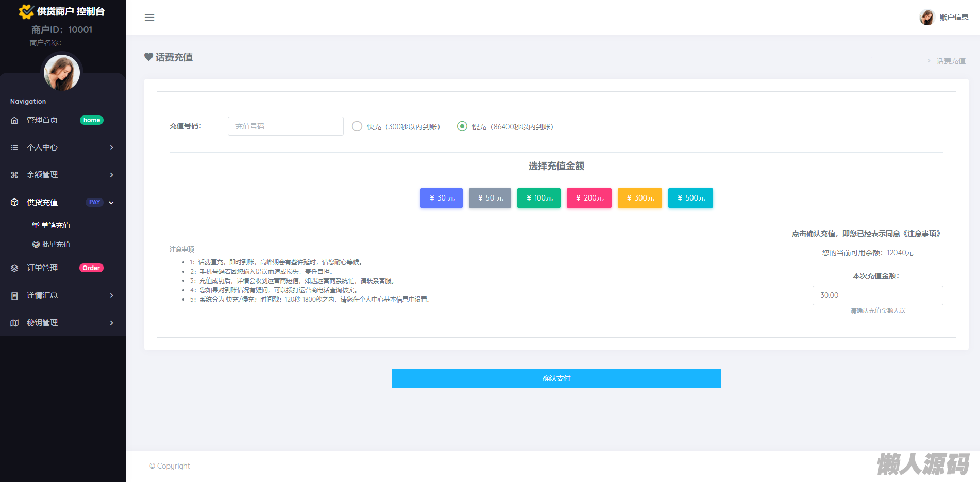Choose the ¥ 100元 green amount button
This screenshot has height=482, width=980.
click(539, 198)
